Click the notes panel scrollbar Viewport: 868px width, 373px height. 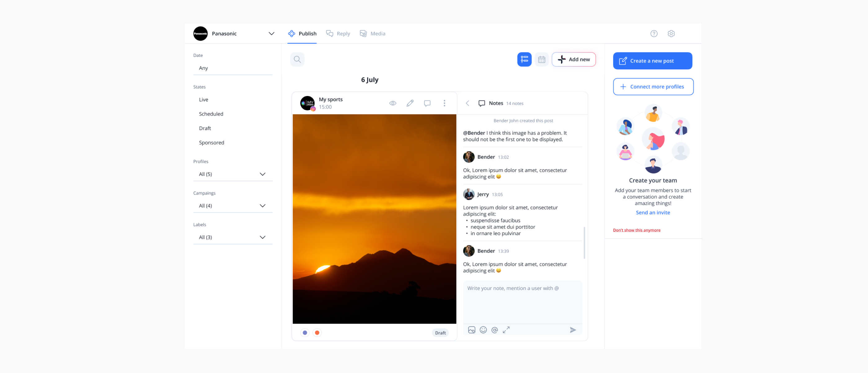pyautogui.click(x=584, y=243)
